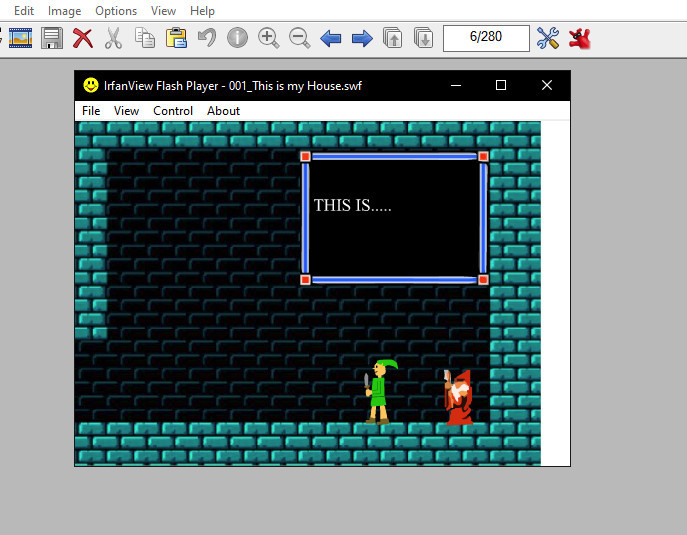Click the 6/280 file index field
The height and width of the screenshot is (535, 687).
tap(486, 38)
